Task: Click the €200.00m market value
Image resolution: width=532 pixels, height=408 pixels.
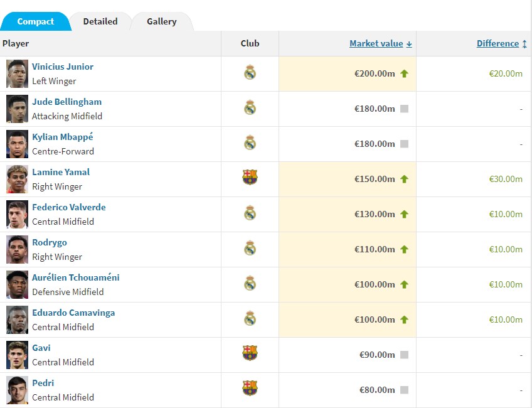Action: pyautogui.click(x=375, y=73)
